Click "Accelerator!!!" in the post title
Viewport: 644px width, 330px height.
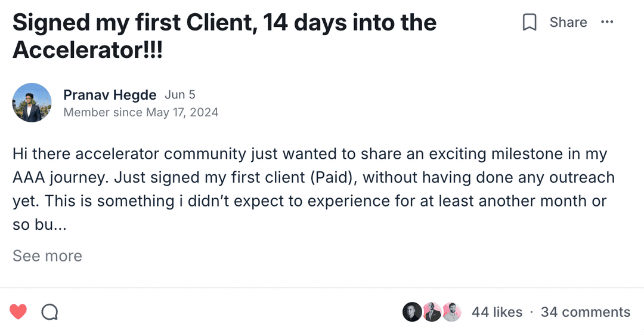click(x=88, y=50)
